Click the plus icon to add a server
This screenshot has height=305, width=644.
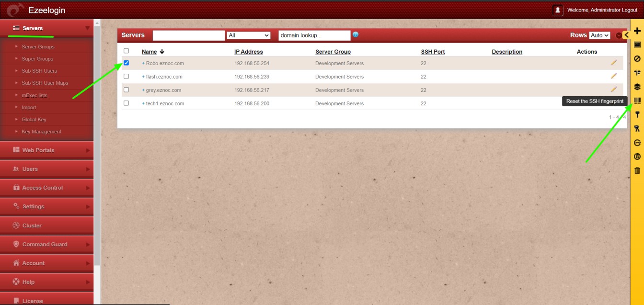(637, 31)
